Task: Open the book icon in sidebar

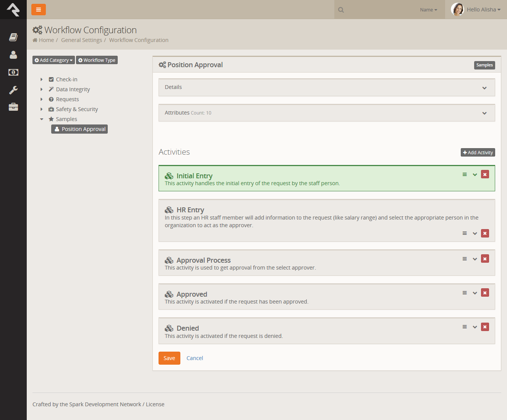Action: 13,37
